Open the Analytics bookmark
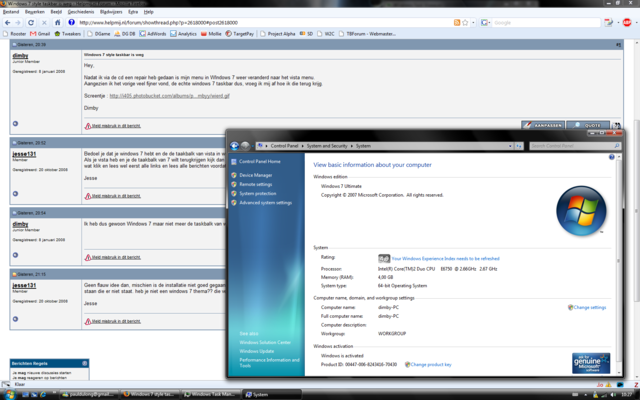This screenshot has width=640, height=400. click(183, 34)
